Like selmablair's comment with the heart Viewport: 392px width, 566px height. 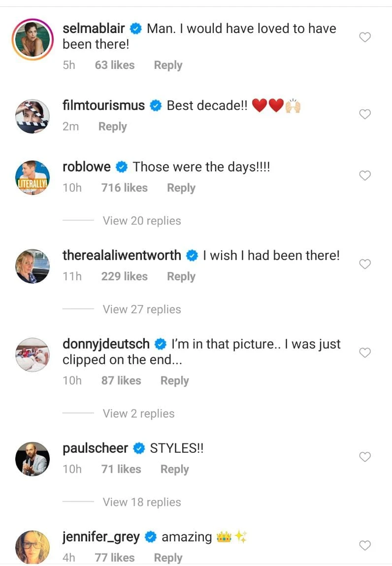click(x=364, y=37)
